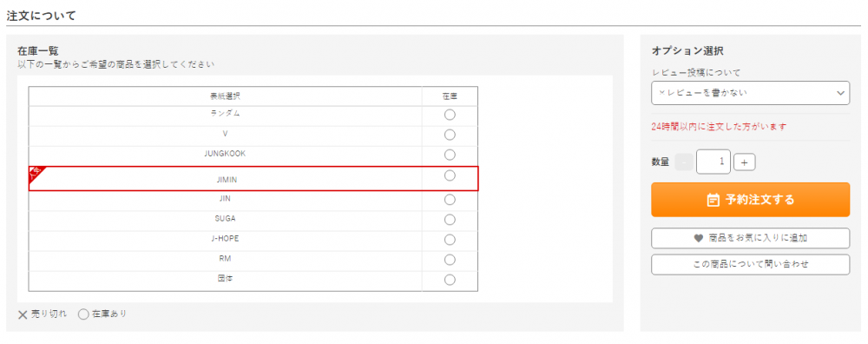Select the RM cover radio button

(450, 259)
